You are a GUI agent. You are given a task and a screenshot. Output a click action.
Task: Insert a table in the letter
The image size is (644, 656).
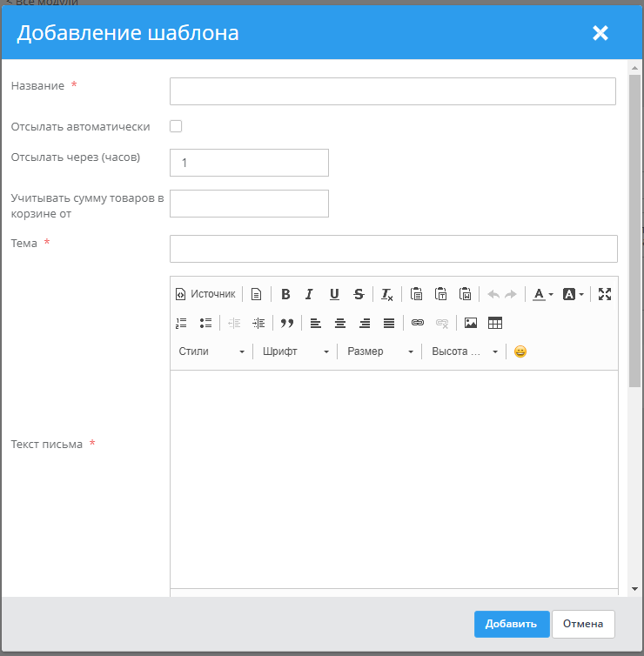click(495, 323)
